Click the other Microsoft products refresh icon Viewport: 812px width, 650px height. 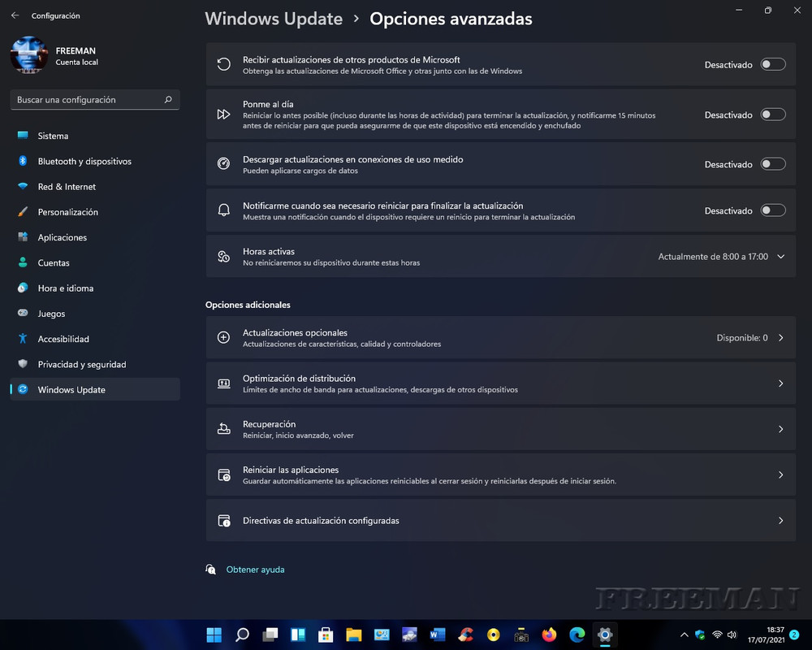pyautogui.click(x=224, y=64)
